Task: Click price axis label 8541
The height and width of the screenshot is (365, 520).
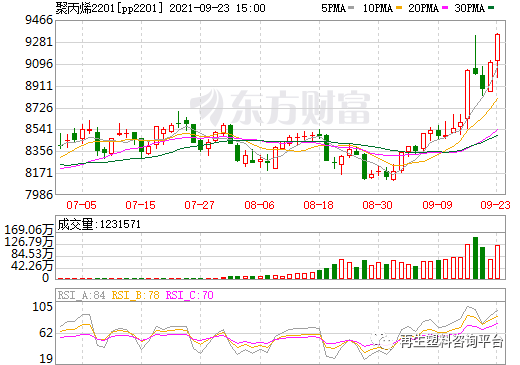Action: point(39,129)
